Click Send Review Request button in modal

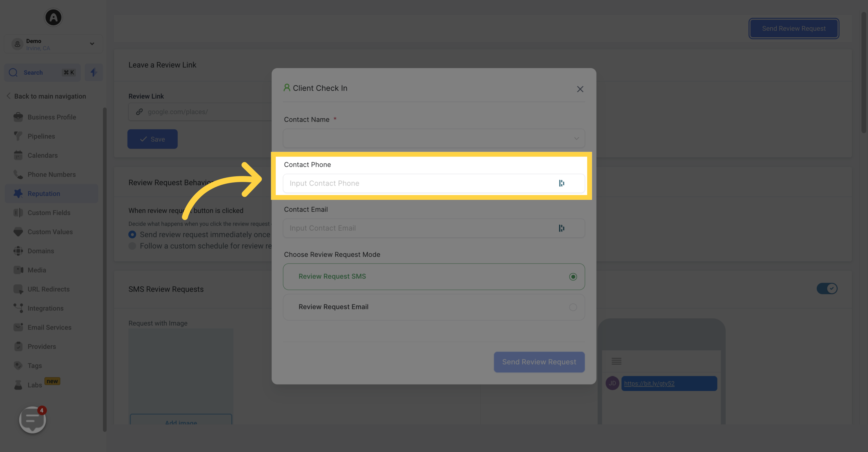pos(538,362)
